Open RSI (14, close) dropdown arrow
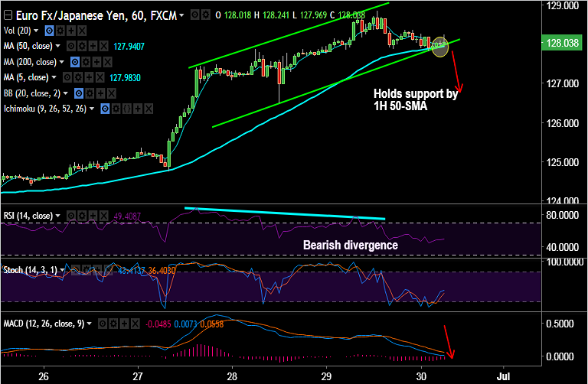 click(x=58, y=216)
